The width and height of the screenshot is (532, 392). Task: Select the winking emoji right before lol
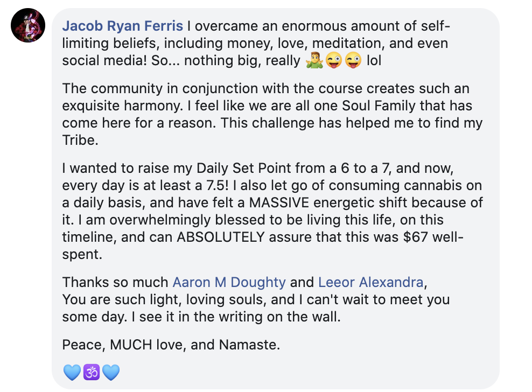(354, 61)
